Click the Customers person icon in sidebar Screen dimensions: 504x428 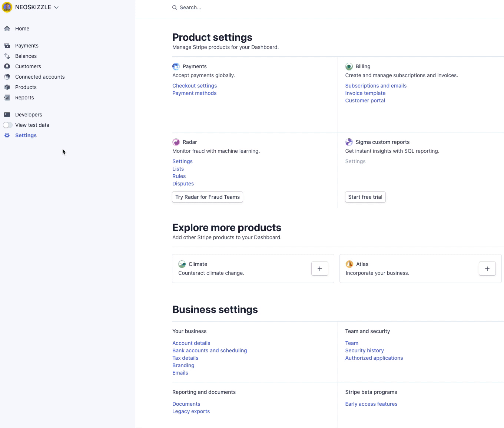click(x=7, y=66)
